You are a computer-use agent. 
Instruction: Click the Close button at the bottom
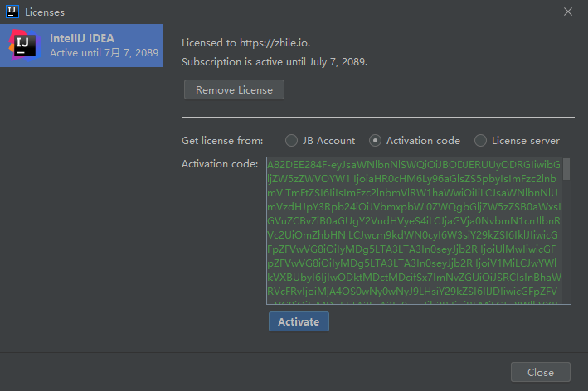(540, 372)
